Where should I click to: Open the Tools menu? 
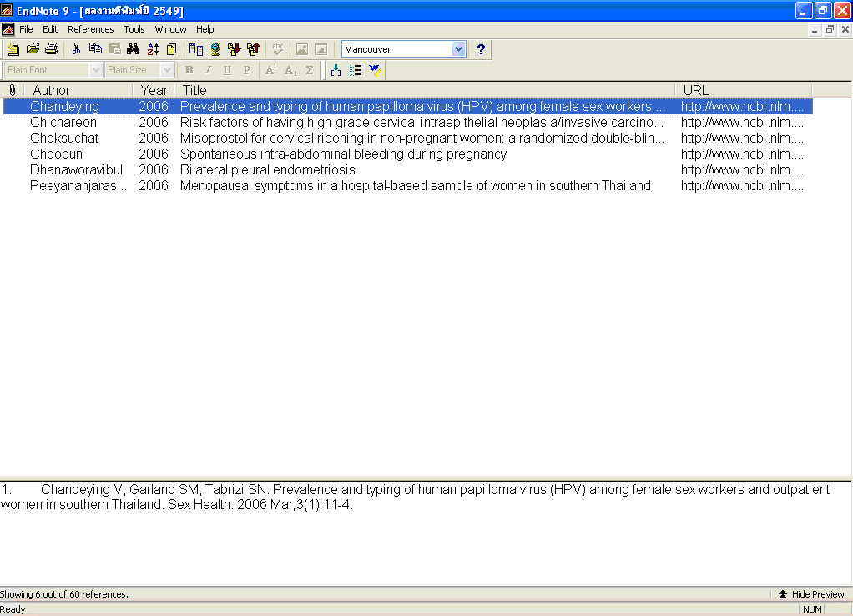click(134, 29)
